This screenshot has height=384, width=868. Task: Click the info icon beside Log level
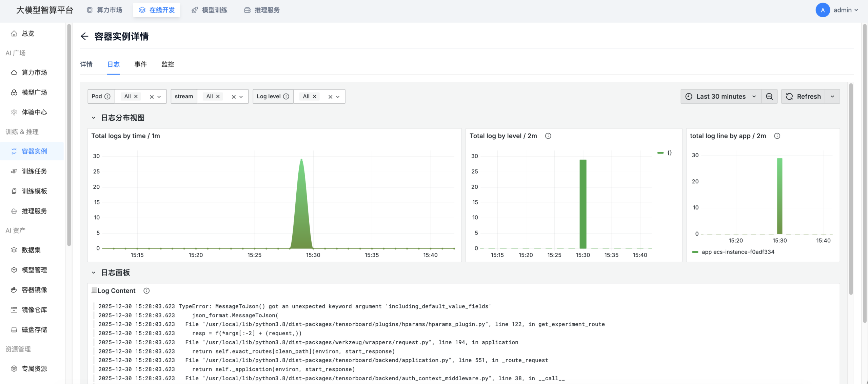pos(286,97)
